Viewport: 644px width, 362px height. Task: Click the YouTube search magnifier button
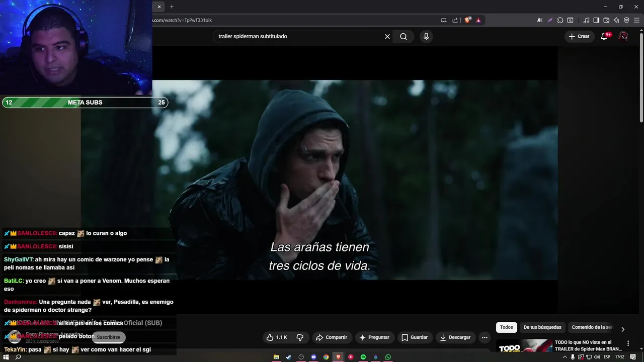(404, 36)
